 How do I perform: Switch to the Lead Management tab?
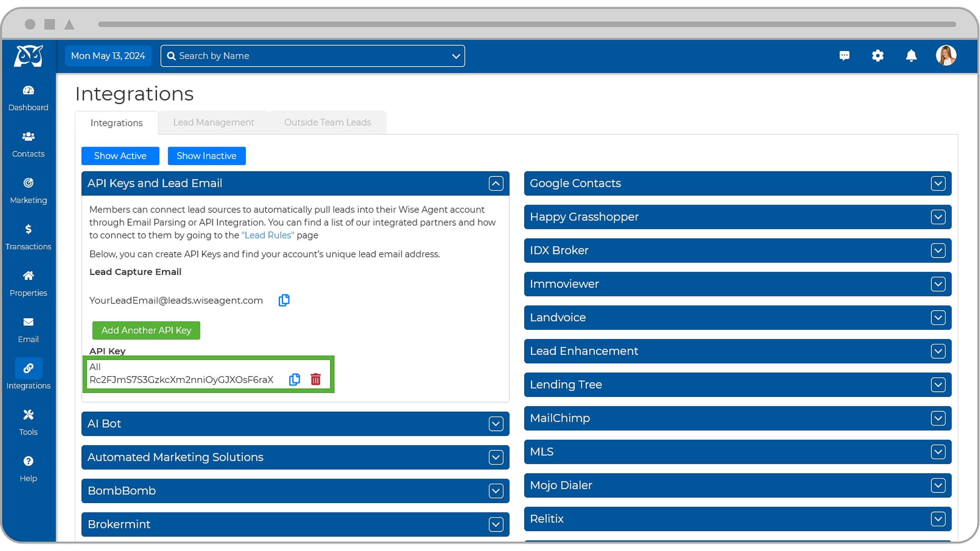[214, 122]
